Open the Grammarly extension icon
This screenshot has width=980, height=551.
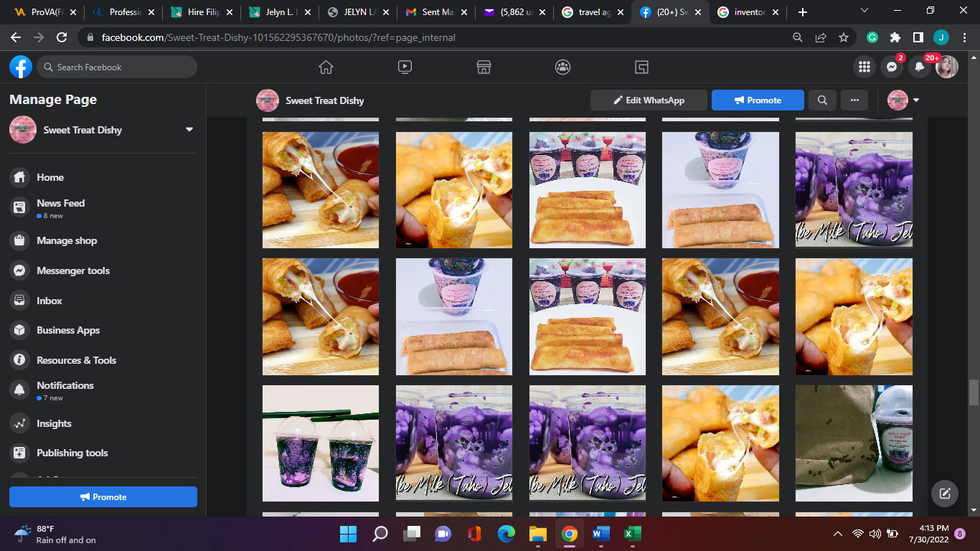tap(872, 37)
